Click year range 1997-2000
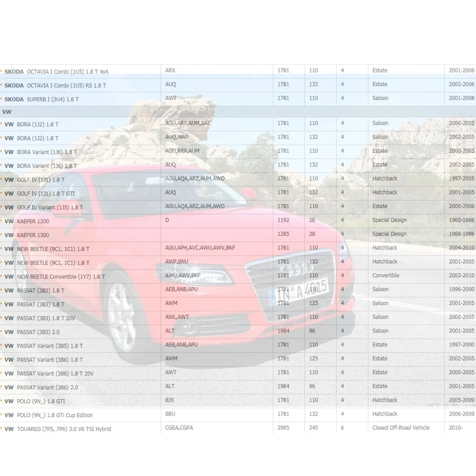 click(461, 345)
